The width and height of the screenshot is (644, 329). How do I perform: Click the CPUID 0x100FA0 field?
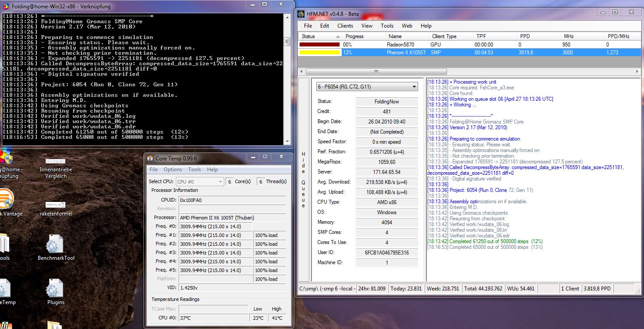(232, 200)
